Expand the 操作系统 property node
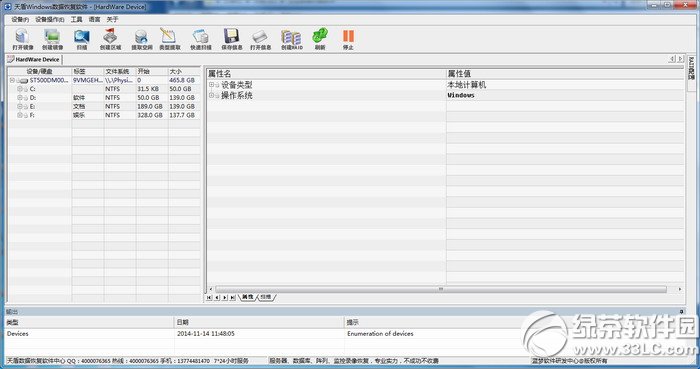The height and width of the screenshot is (369, 700). pyautogui.click(x=212, y=95)
